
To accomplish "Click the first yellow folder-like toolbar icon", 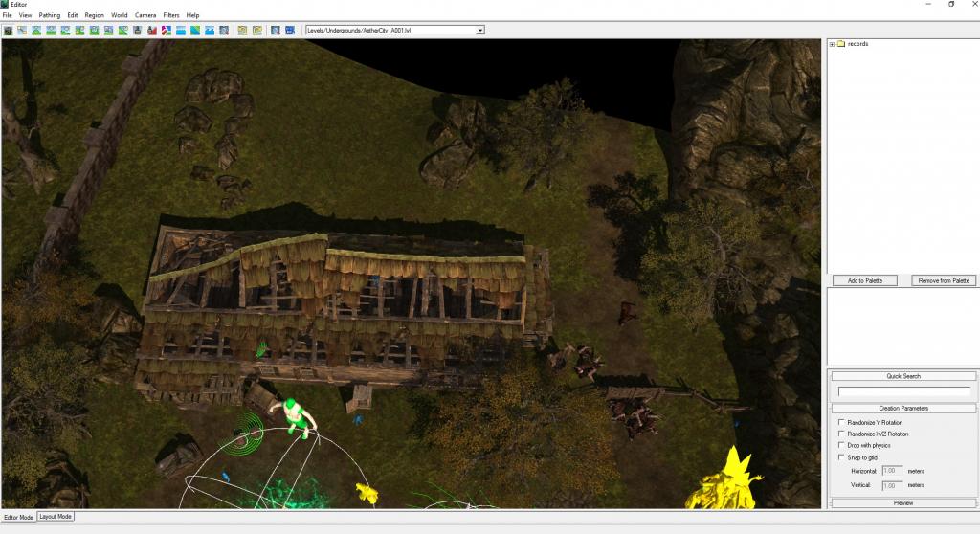I will click(242, 30).
